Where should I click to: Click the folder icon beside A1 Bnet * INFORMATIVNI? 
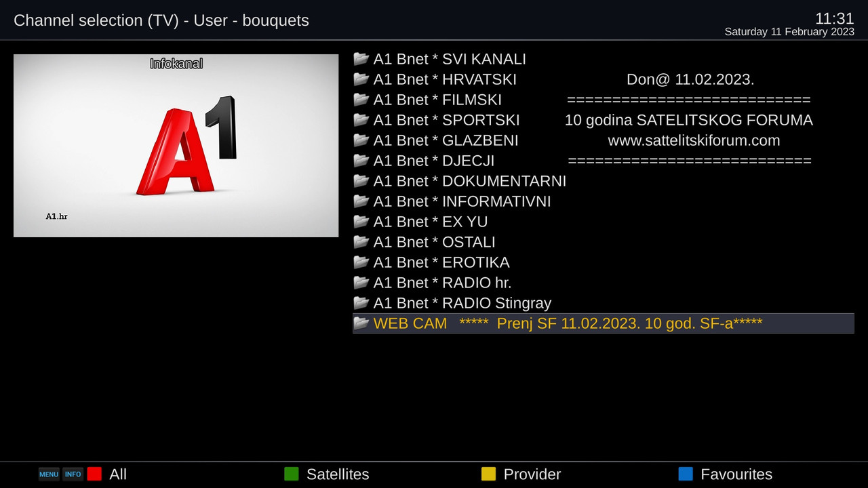[361, 201]
